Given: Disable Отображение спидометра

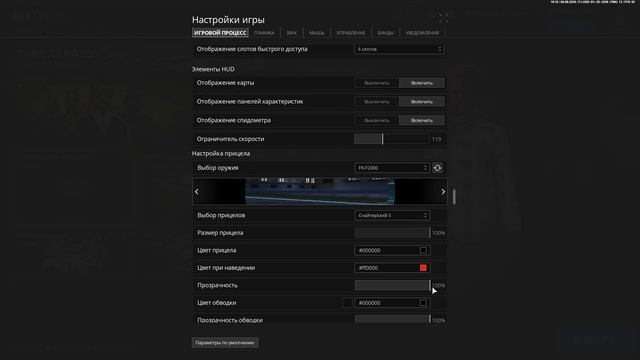Looking at the screenshot, I should 377,120.
